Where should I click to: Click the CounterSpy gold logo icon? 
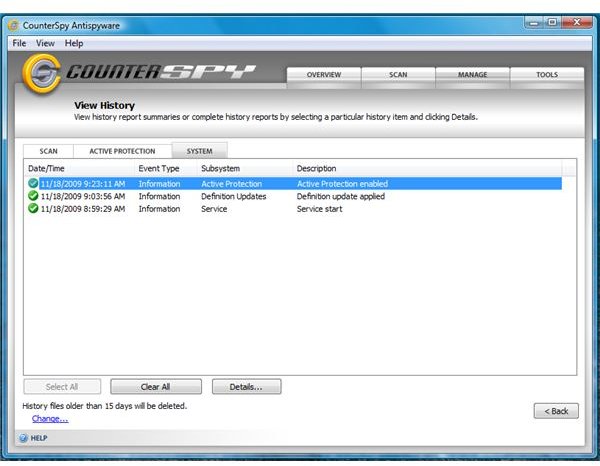pyautogui.click(x=41, y=73)
